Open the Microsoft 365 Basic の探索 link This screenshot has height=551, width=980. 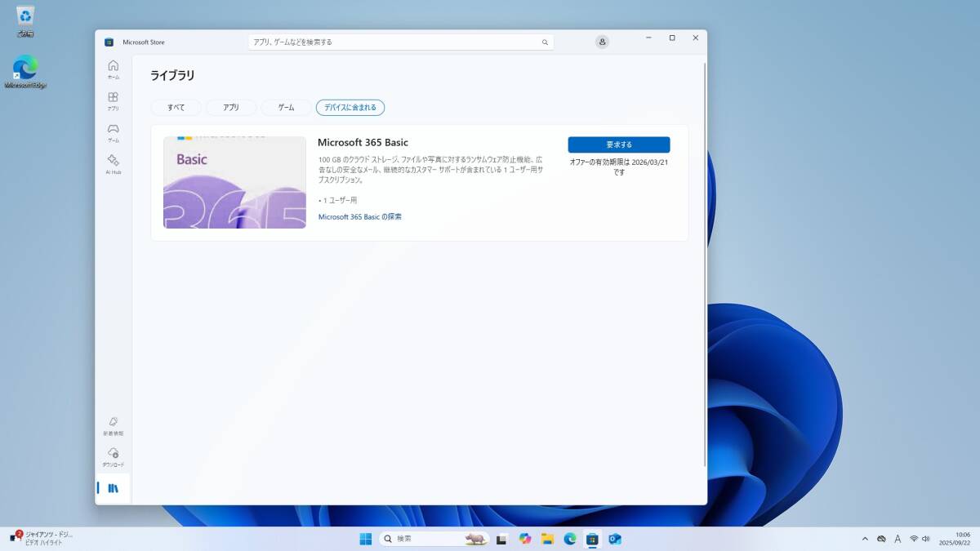[x=363, y=216]
